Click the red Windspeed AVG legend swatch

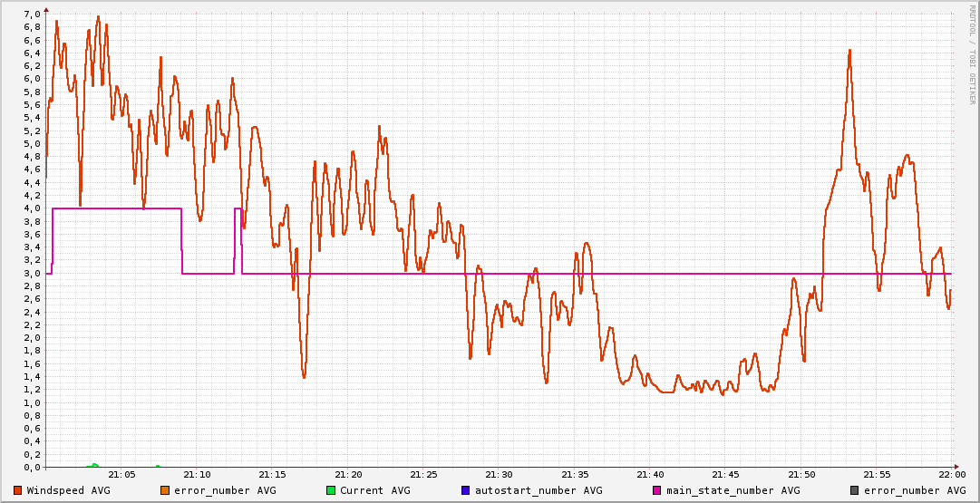tap(18, 490)
